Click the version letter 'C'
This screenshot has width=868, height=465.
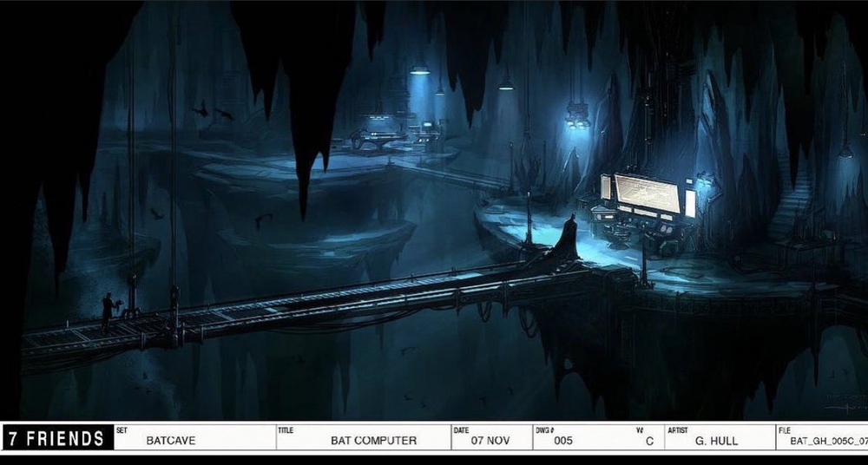(649, 442)
